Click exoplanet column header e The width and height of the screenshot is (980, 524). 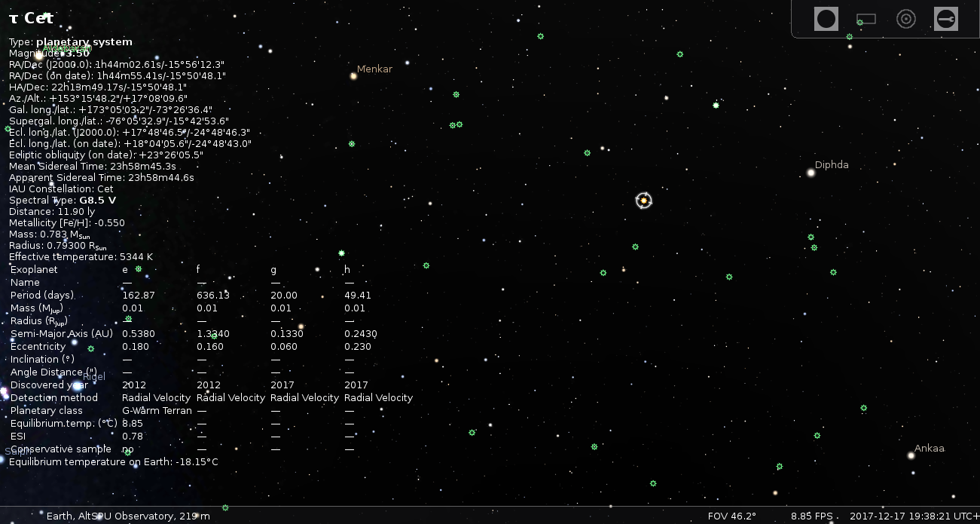[x=125, y=269]
